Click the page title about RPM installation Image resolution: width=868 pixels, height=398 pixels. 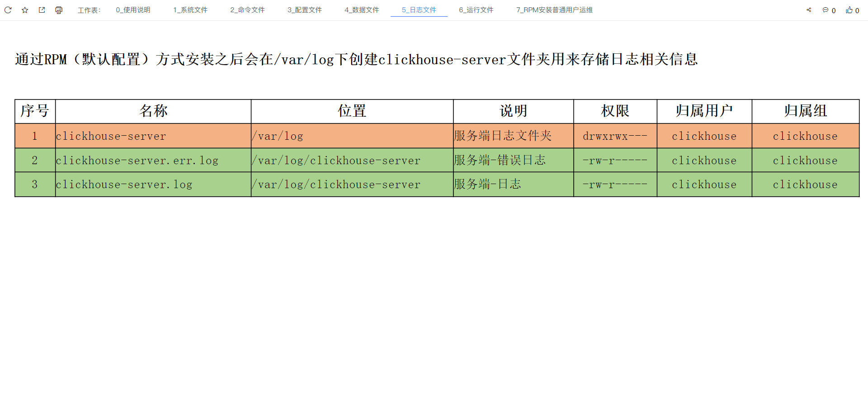pyautogui.click(x=356, y=59)
